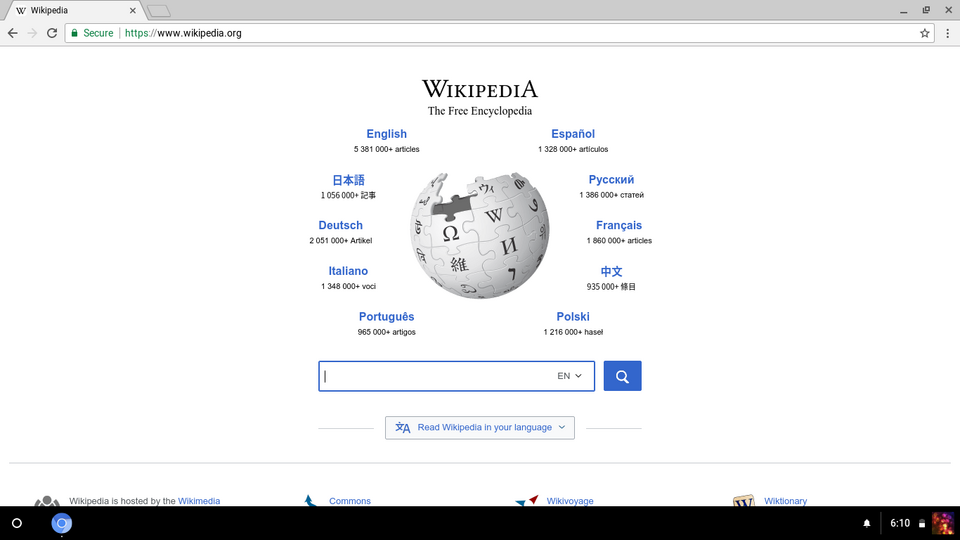This screenshot has height=540, width=960.
Task: Open Polski Wikipedia
Action: [572, 317]
